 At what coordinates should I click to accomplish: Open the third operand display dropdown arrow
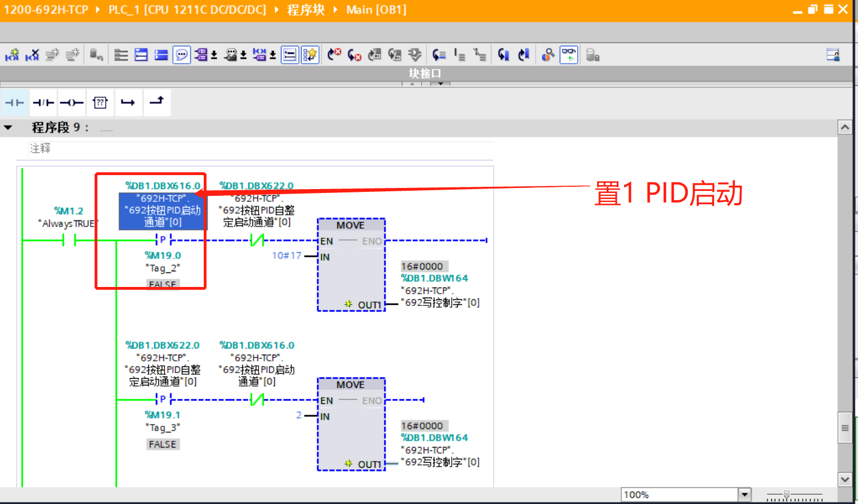pos(273,55)
